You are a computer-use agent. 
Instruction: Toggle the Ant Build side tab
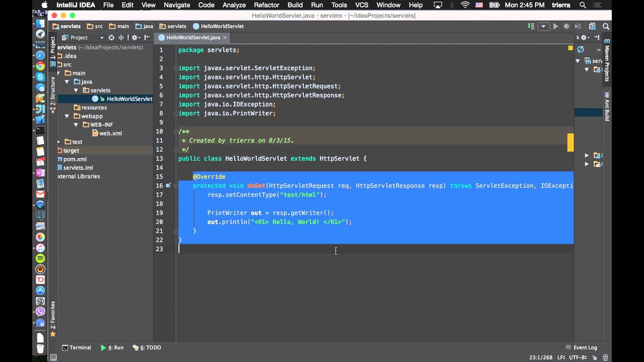click(x=607, y=107)
